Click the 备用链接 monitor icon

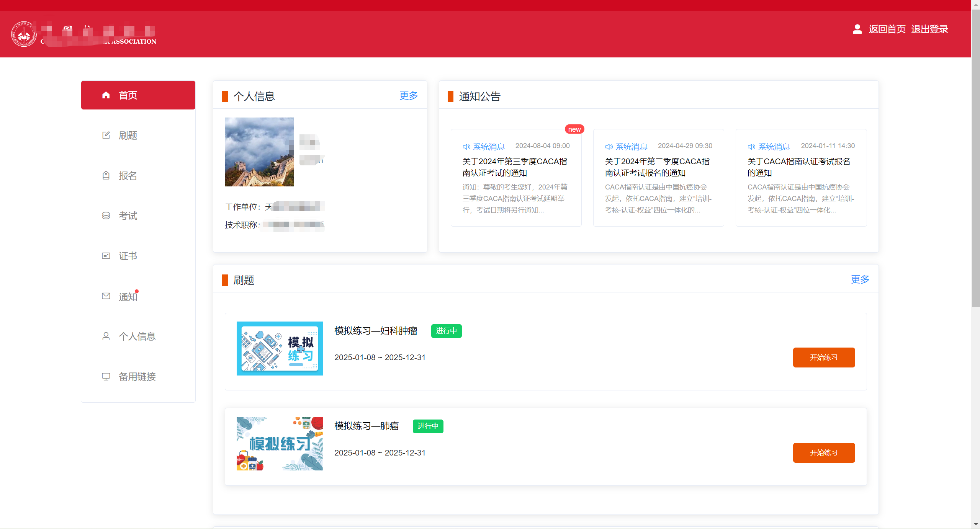point(106,376)
